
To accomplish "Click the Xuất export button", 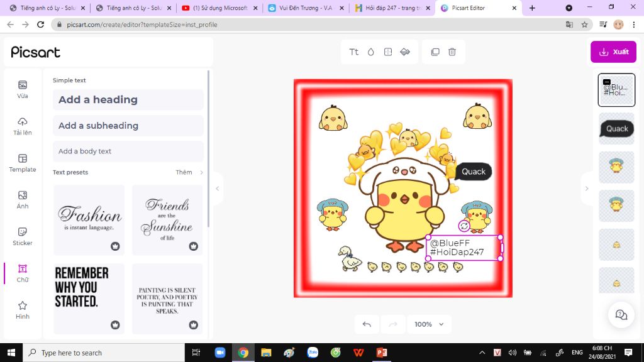I will (614, 52).
